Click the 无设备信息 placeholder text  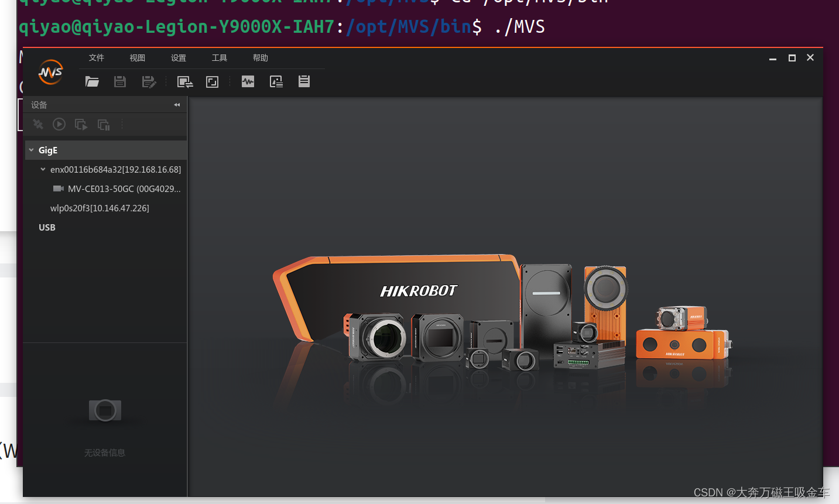click(105, 452)
